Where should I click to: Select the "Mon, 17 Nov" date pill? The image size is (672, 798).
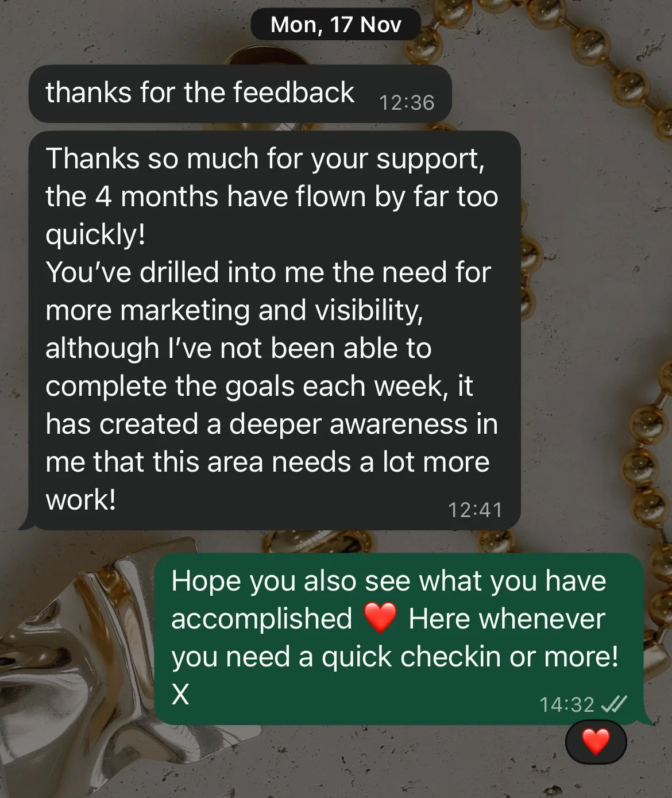pos(336,24)
